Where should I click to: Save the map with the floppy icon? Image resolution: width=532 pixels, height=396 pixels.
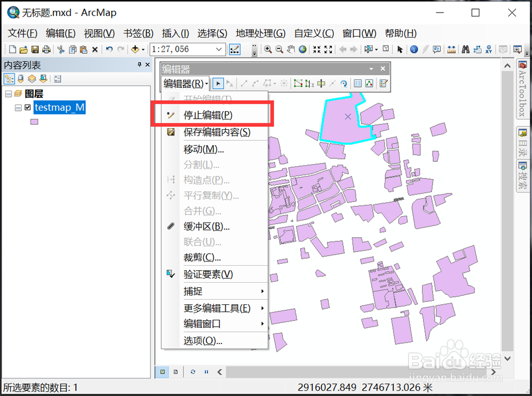(35, 50)
